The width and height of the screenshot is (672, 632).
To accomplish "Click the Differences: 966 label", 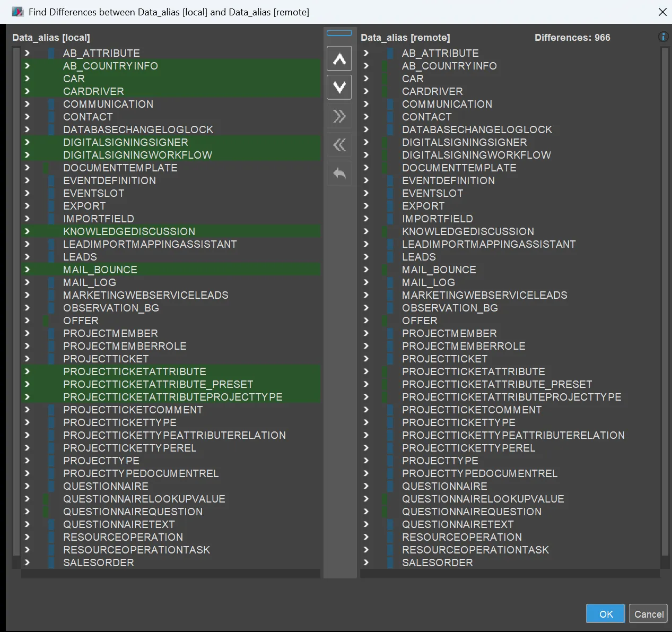I will [x=572, y=38].
